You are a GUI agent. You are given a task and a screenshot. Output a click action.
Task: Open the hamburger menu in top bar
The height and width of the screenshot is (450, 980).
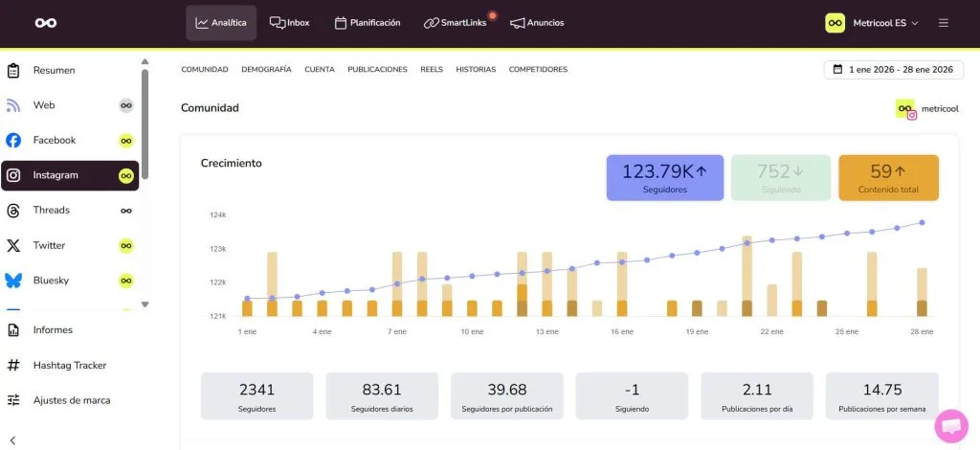[944, 23]
